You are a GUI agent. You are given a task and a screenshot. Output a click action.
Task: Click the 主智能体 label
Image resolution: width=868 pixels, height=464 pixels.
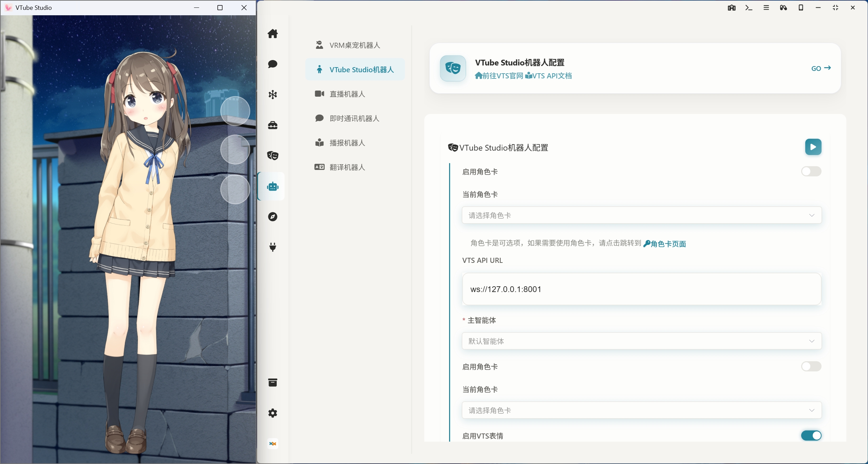click(482, 320)
